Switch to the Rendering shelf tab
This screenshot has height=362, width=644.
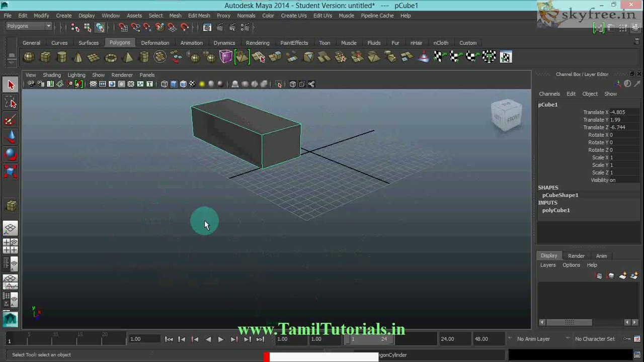pyautogui.click(x=258, y=43)
